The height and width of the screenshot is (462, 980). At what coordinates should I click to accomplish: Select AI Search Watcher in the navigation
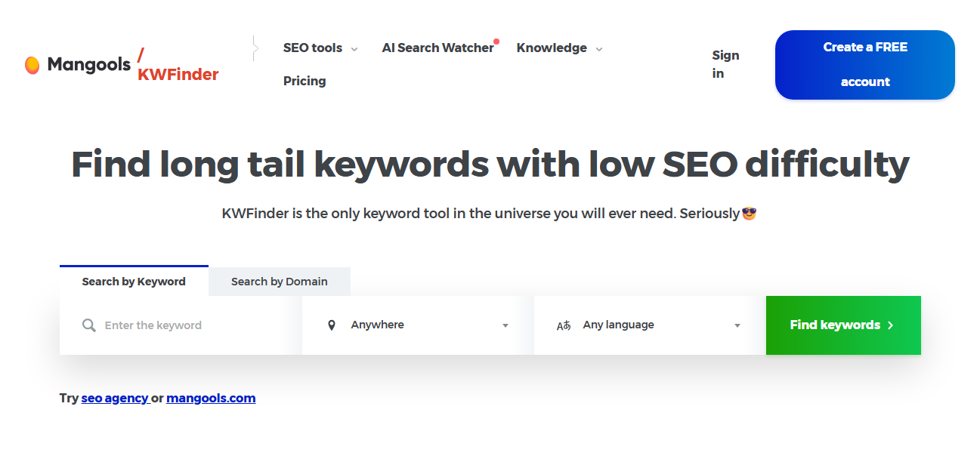click(x=438, y=48)
